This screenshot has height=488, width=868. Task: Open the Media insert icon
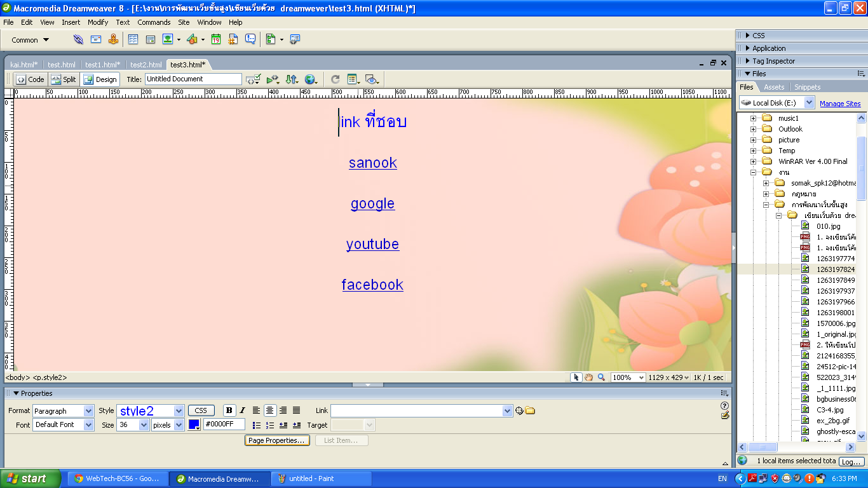192,39
